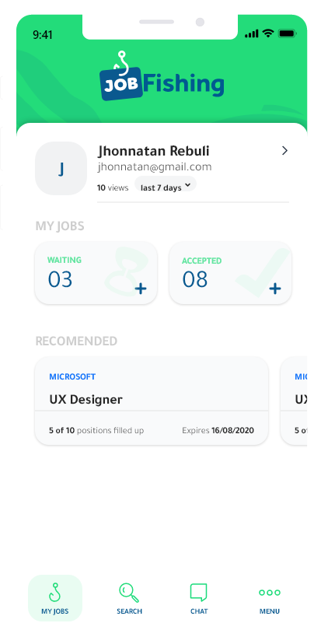Select the Waiting 03 jobs card
The image size is (321, 644).
(96, 273)
